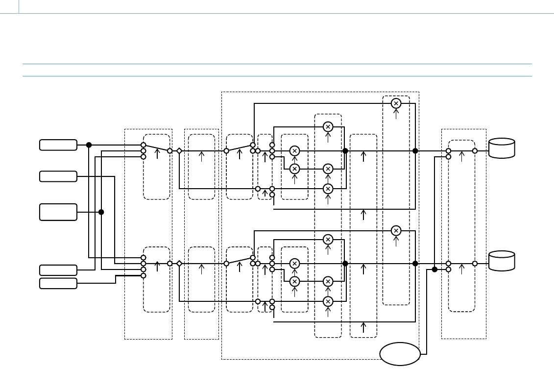Toggle the upper channel's input selector switch arm
This screenshot has width=554, height=392.
[x=157, y=148]
